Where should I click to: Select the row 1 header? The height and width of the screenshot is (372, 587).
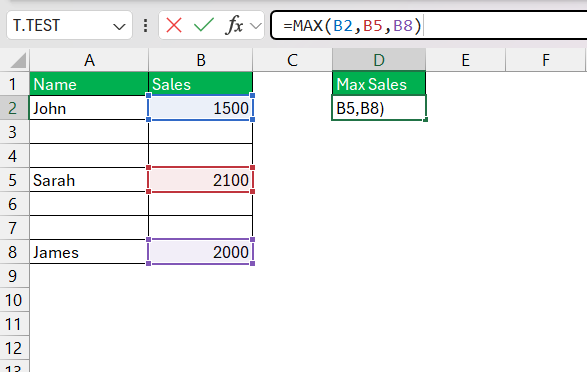point(14,84)
